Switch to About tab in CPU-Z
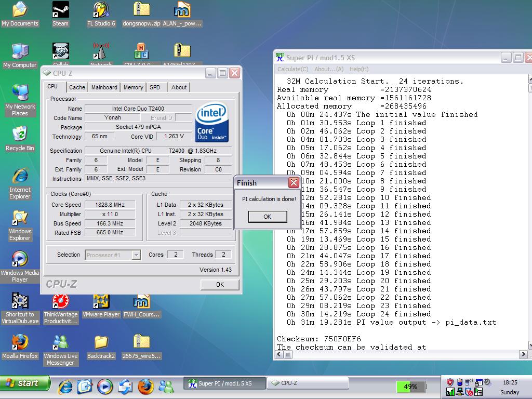 (x=179, y=87)
